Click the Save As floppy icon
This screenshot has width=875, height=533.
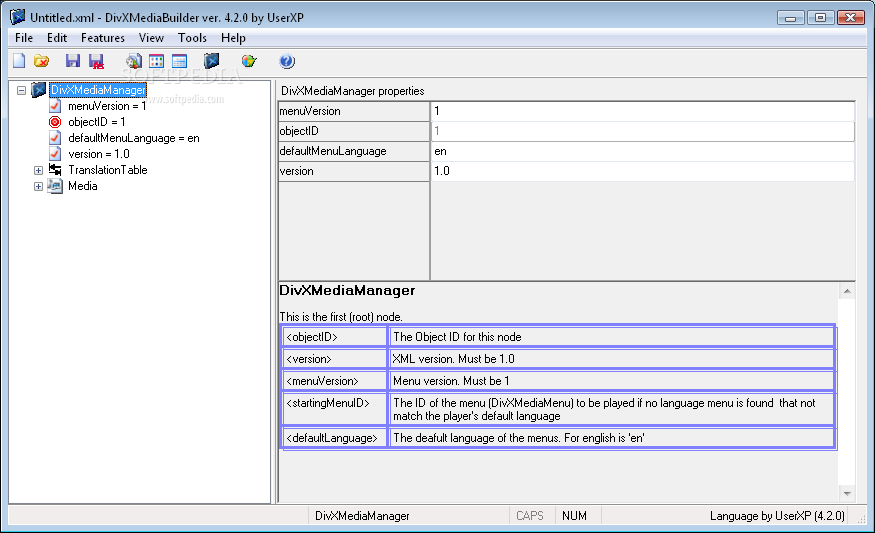tap(97, 61)
